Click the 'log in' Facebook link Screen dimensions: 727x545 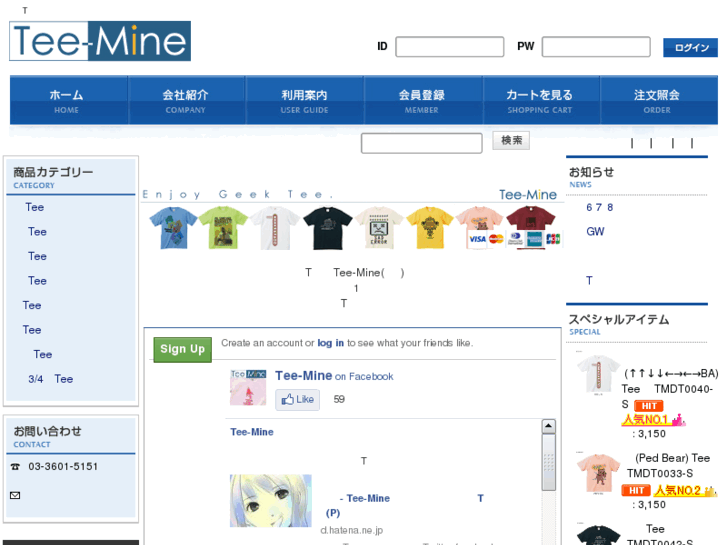(x=331, y=343)
